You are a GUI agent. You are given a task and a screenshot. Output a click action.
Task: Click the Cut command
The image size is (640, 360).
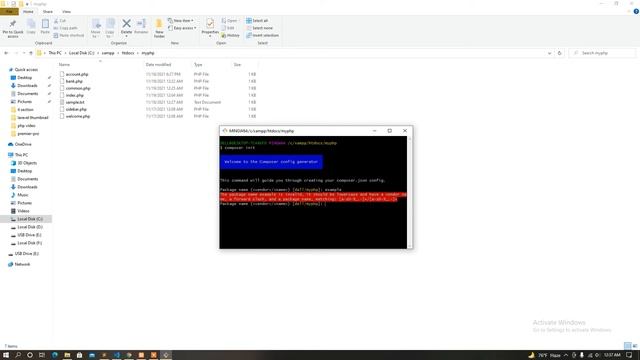click(60, 20)
